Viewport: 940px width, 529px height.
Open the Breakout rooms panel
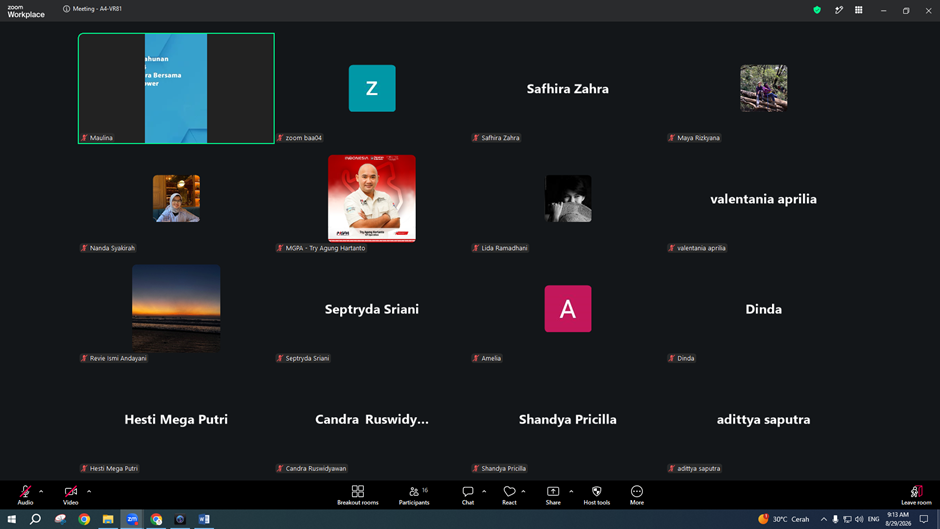[357, 495]
